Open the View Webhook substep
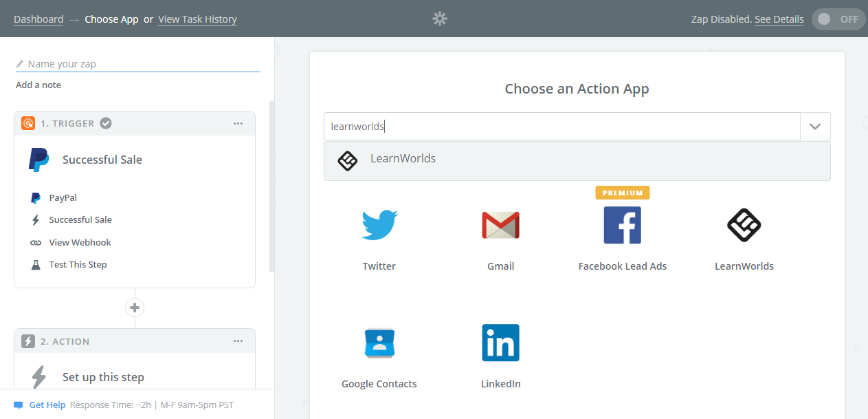The height and width of the screenshot is (419, 868). [x=80, y=243]
